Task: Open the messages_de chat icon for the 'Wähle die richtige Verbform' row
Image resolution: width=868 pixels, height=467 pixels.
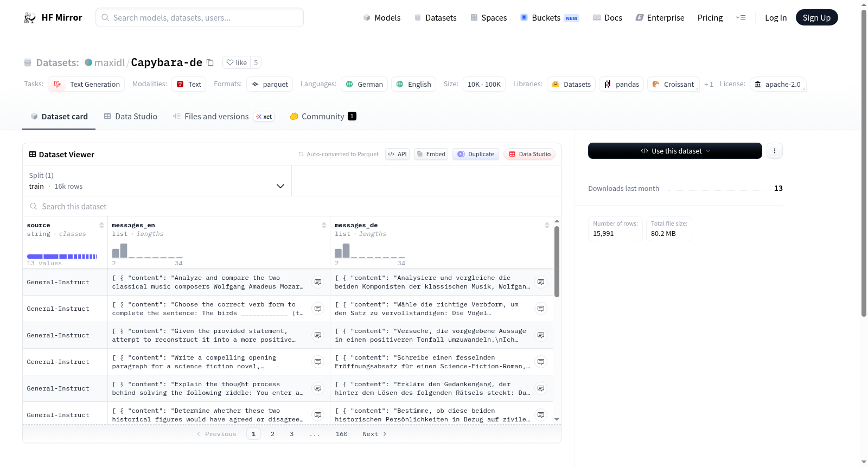Action: click(541, 309)
